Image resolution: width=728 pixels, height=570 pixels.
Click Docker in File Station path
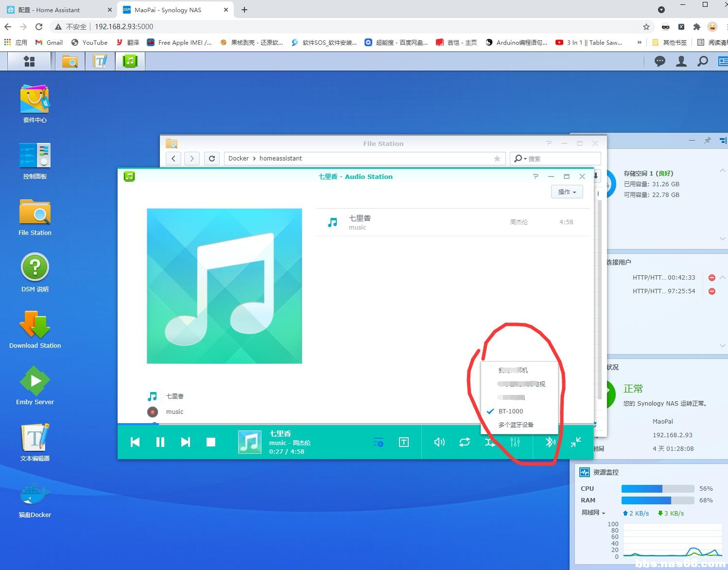point(239,159)
